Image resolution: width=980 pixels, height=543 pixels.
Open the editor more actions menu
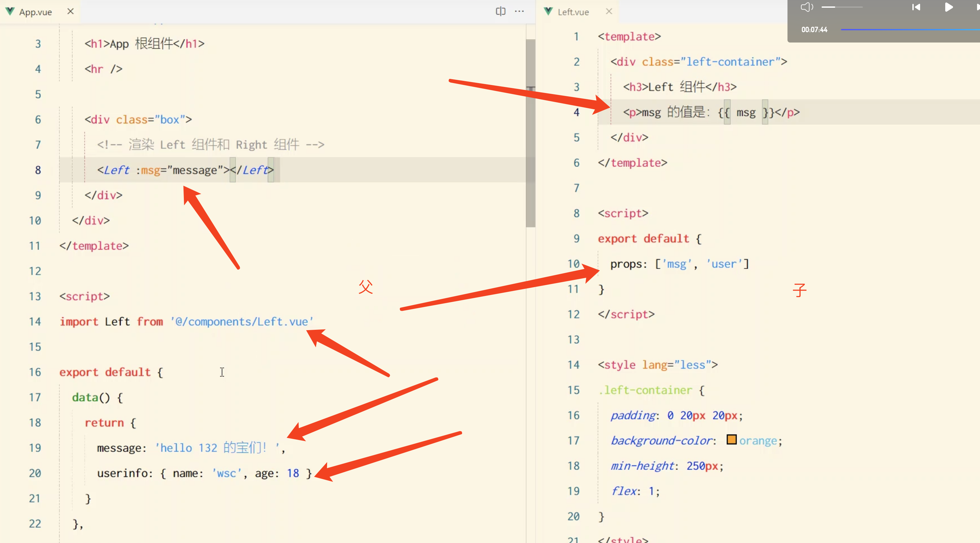tap(519, 11)
